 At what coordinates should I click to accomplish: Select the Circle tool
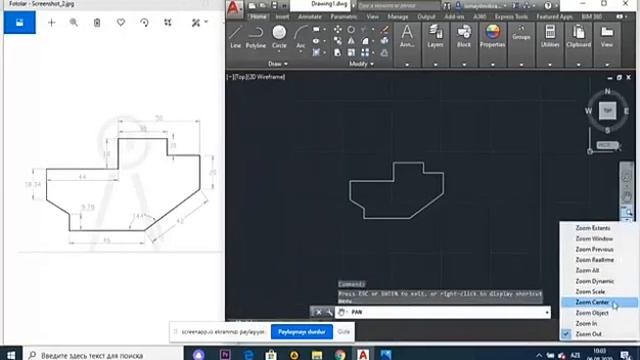(x=279, y=37)
